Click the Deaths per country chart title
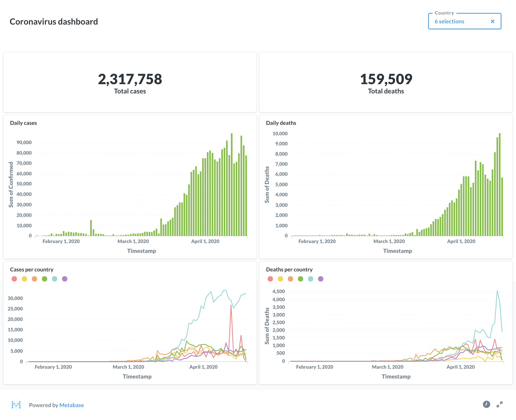Image resolution: width=516 pixels, height=420 pixels. pos(289,270)
